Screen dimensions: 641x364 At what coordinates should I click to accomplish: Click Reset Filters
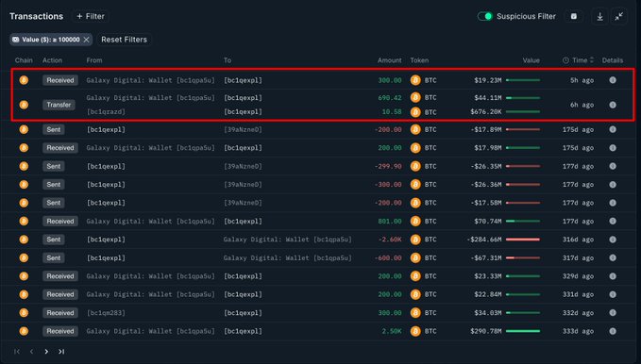[124, 40]
